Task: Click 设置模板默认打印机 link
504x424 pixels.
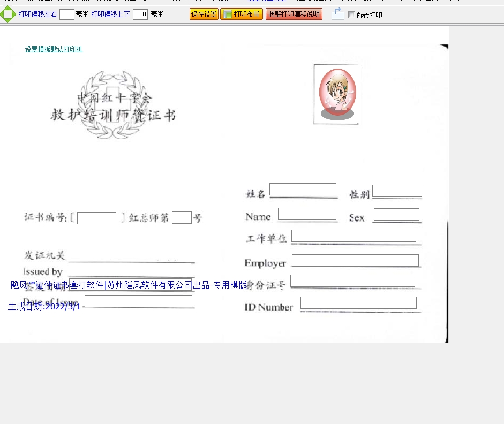Action: click(54, 49)
